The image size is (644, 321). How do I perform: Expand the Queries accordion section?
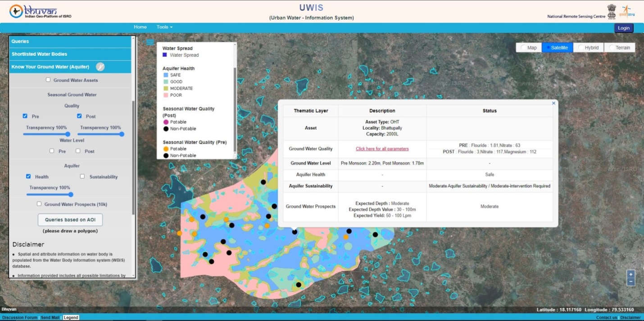point(70,41)
